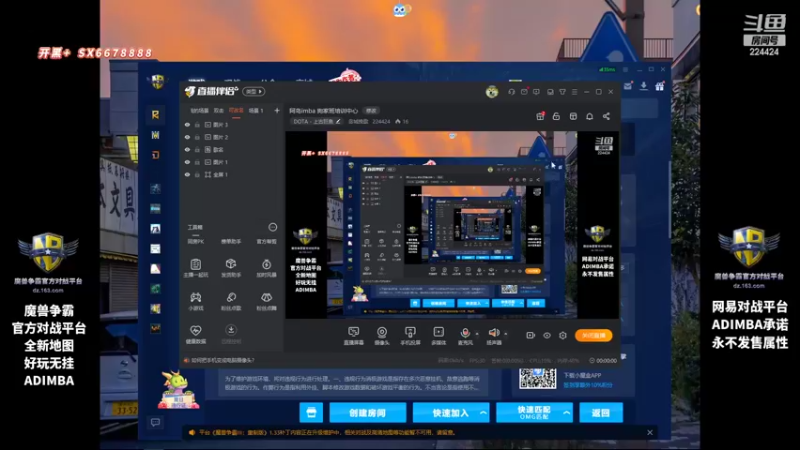The image size is (800, 450).
Task: Expand speaker options arrow
Action: [506, 334]
